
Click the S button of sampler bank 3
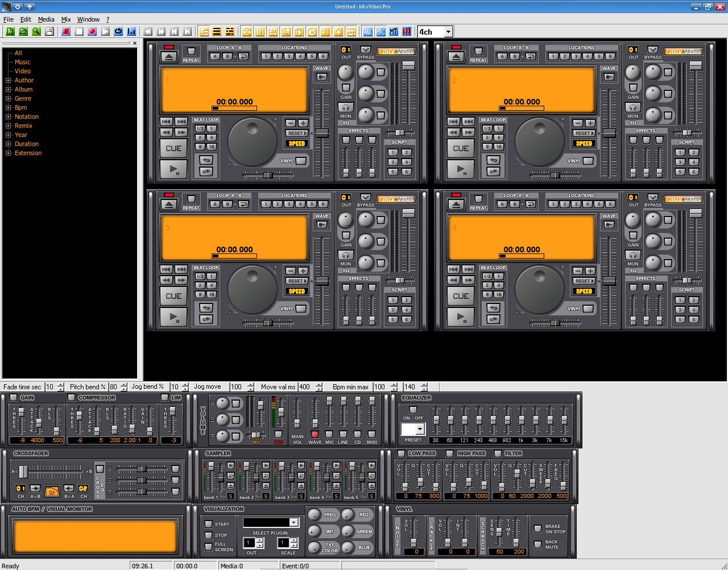click(301, 497)
